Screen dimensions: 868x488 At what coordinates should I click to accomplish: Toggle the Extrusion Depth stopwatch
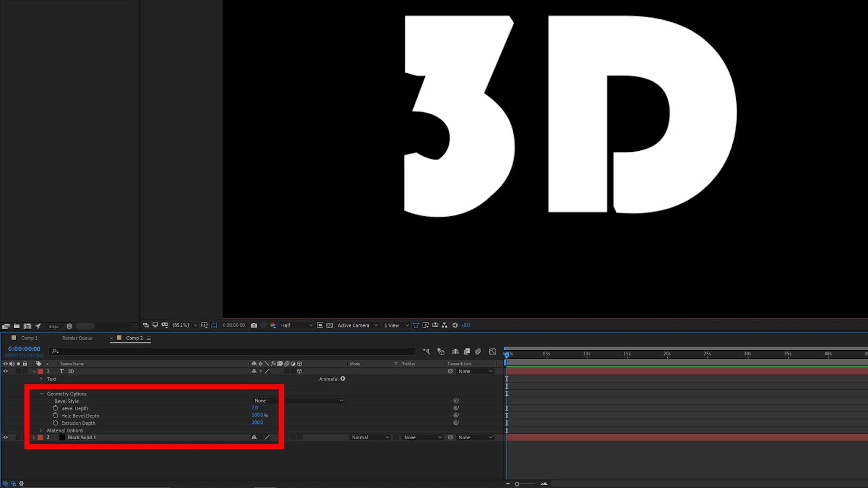[55, 423]
